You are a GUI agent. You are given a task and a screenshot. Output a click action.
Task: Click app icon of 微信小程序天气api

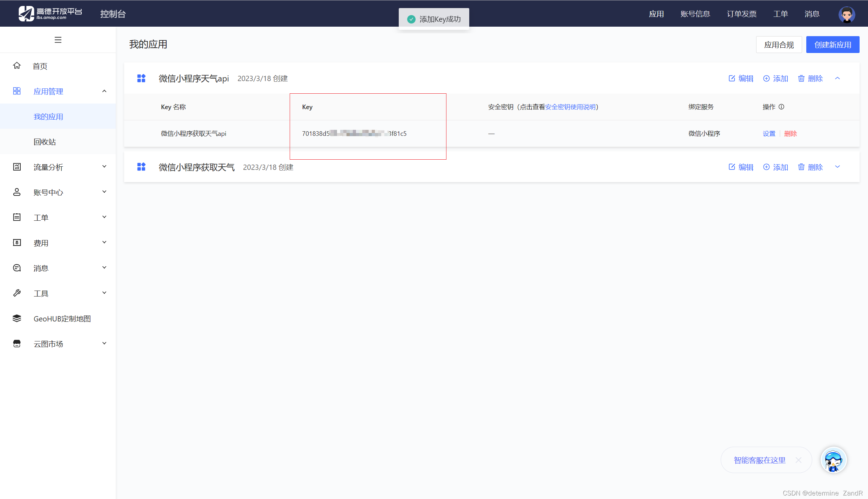coord(141,78)
